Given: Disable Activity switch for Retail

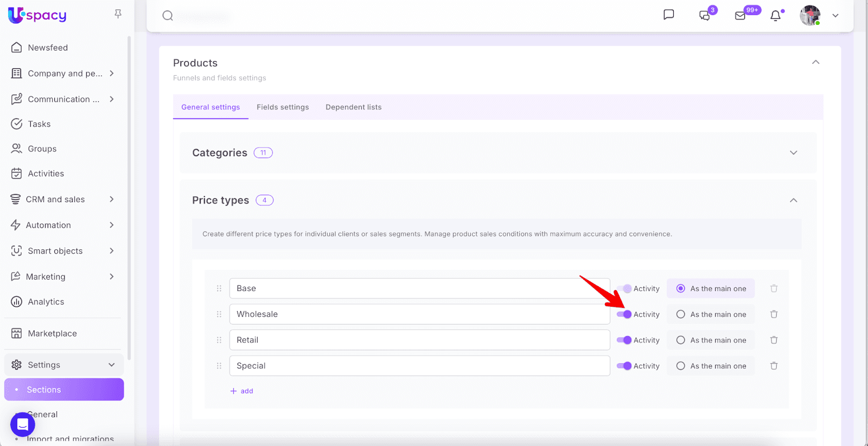Looking at the screenshot, I should tap(624, 340).
